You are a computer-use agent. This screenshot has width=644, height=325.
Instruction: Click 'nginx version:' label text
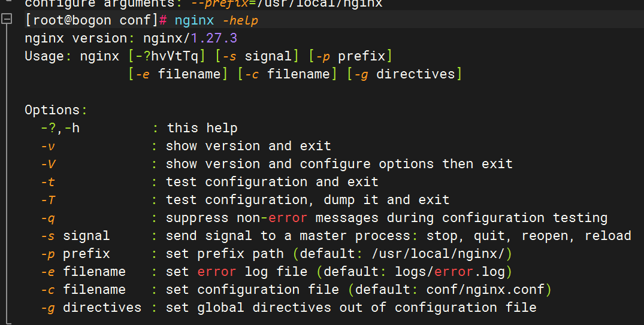click(x=80, y=38)
